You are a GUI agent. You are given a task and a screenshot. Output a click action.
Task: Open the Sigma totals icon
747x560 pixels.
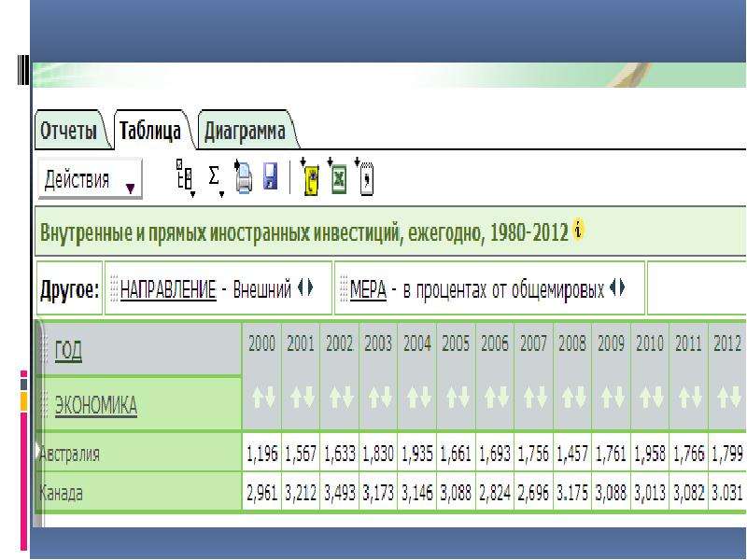[x=216, y=180]
